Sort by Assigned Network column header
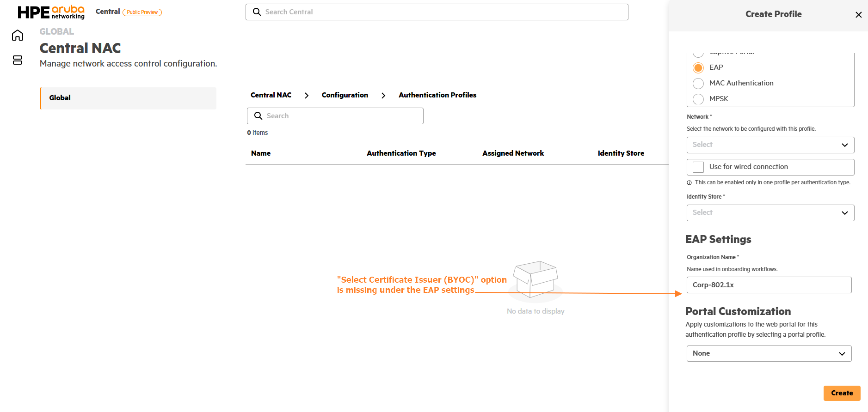 pyautogui.click(x=513, y=153)
